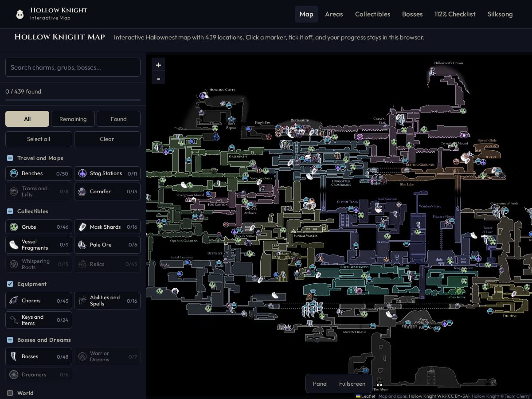Toggle the Collectibles group checkbox in sidebar

click(x=10, y=211)
